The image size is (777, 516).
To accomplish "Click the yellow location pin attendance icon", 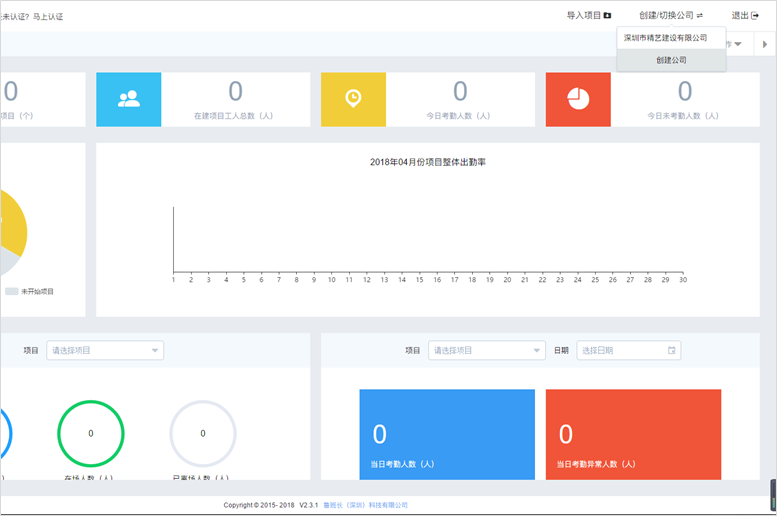I will click(x=353, y=99).
